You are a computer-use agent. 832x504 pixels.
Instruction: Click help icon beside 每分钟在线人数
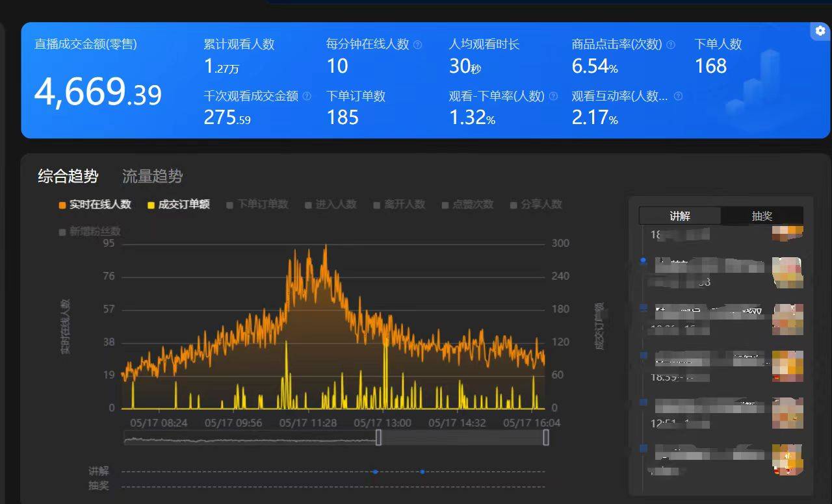pos(418,45)
